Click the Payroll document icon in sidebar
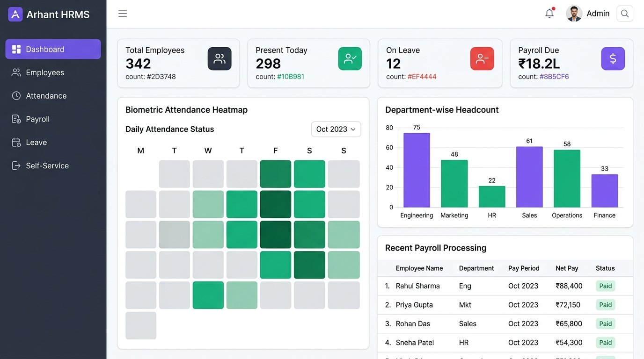The height and width of the screenshot is (359, 644). [x=16, y=119]
